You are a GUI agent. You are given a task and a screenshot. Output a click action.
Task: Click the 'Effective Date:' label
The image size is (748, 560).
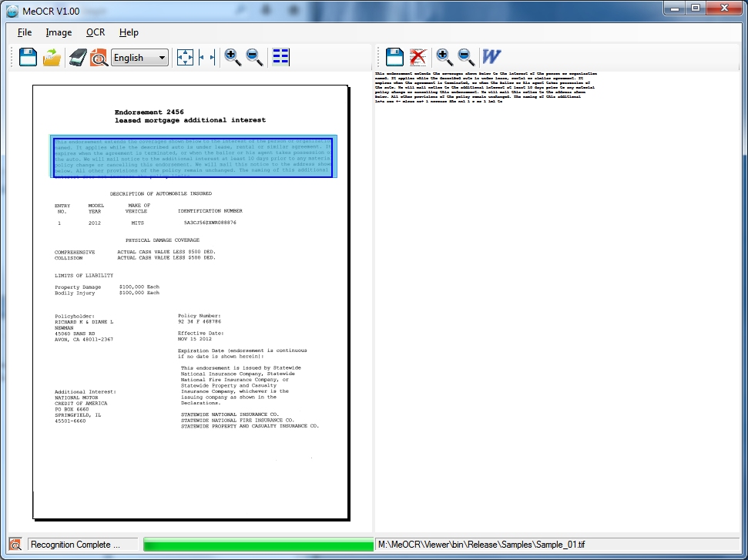(201, 334)
